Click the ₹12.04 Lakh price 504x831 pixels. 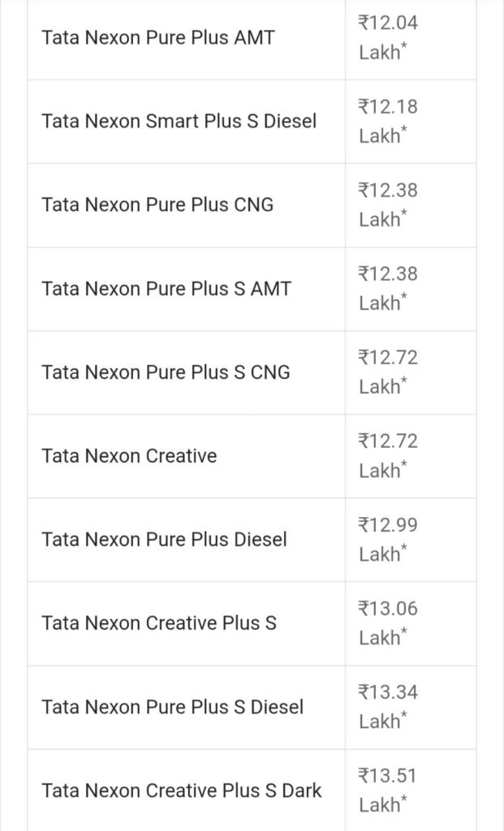tap(389, 37)
